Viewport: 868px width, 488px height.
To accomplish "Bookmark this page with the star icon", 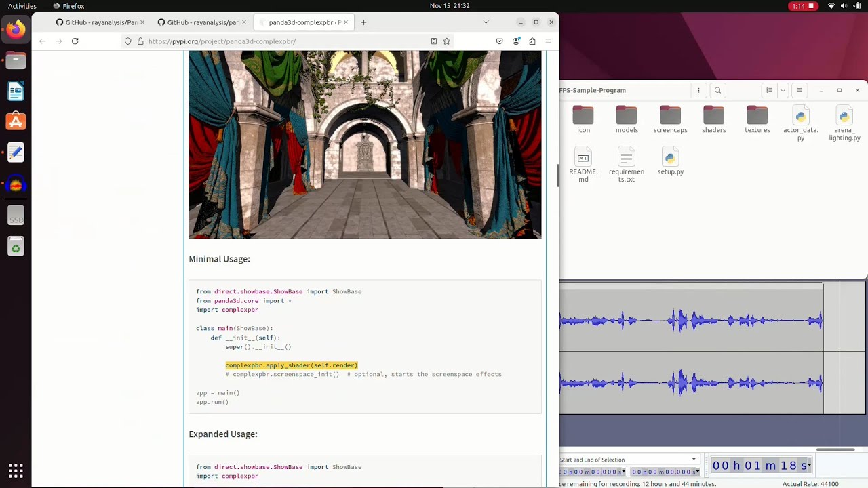I will [x=447, y=41].
